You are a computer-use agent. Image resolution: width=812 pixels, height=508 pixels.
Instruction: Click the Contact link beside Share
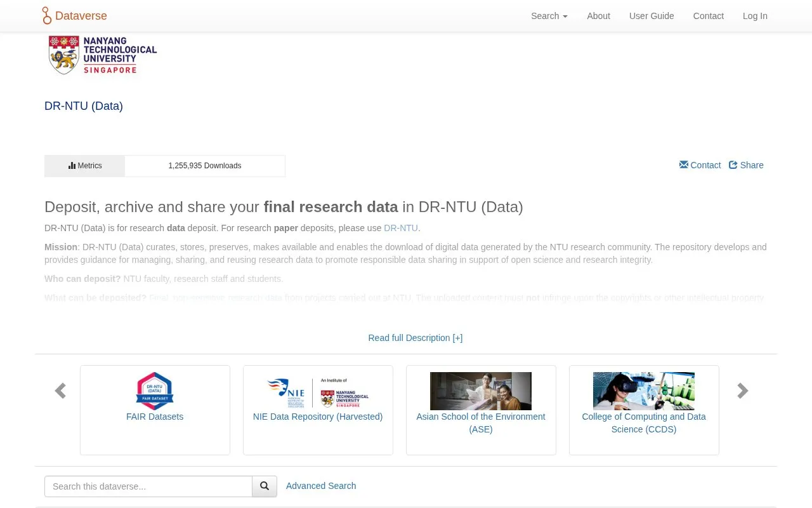coord(705,165)
